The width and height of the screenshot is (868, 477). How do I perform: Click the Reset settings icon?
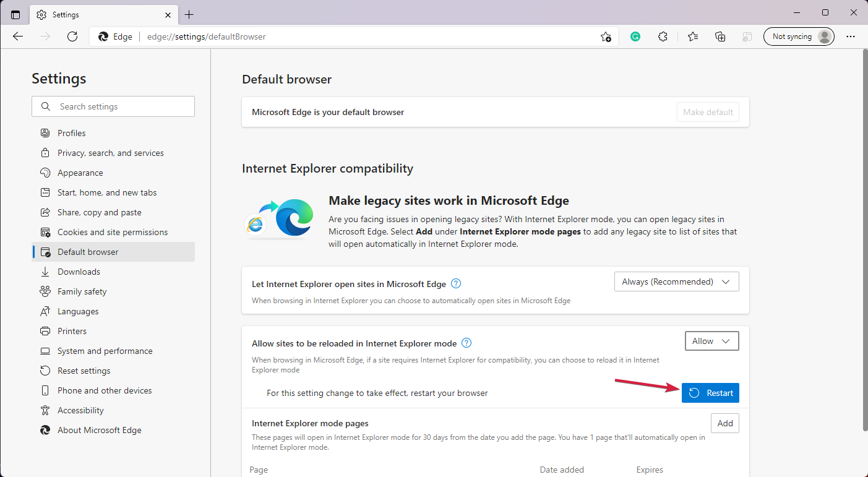(45, 371)
